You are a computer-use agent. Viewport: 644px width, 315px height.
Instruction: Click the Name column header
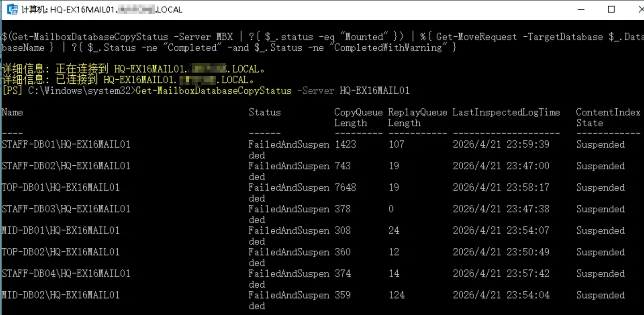[13, 112]
